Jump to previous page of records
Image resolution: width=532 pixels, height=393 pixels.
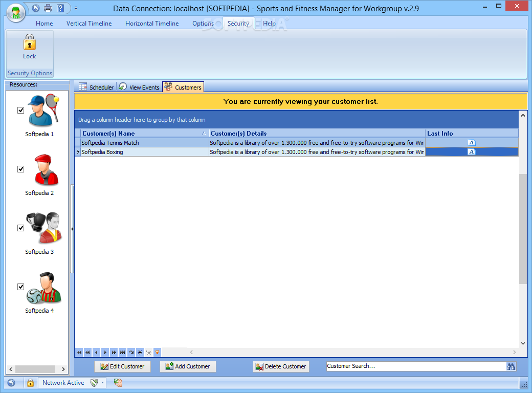pos(88,353)
